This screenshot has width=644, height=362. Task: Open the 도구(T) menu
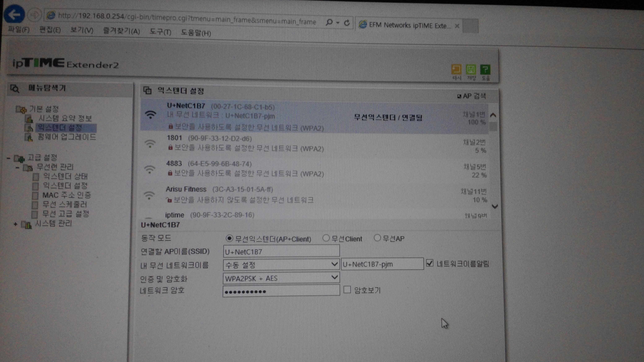pos(160,32)
